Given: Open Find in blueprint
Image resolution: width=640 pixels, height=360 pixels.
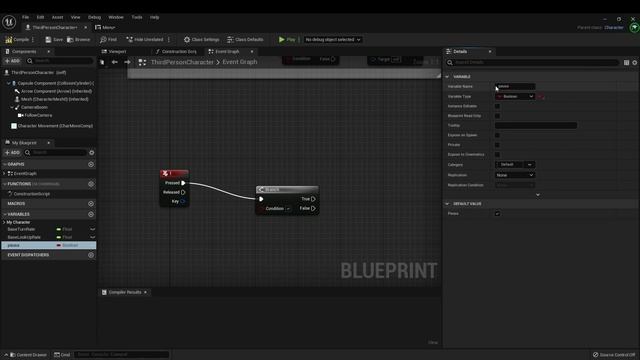Looking at the screenshot, I should [x=109, y=40].
